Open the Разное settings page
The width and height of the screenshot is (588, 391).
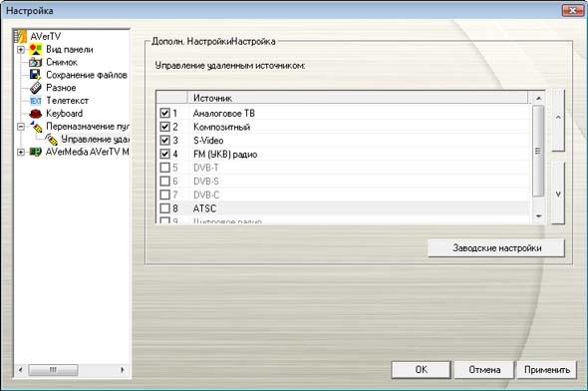[61, 88]
